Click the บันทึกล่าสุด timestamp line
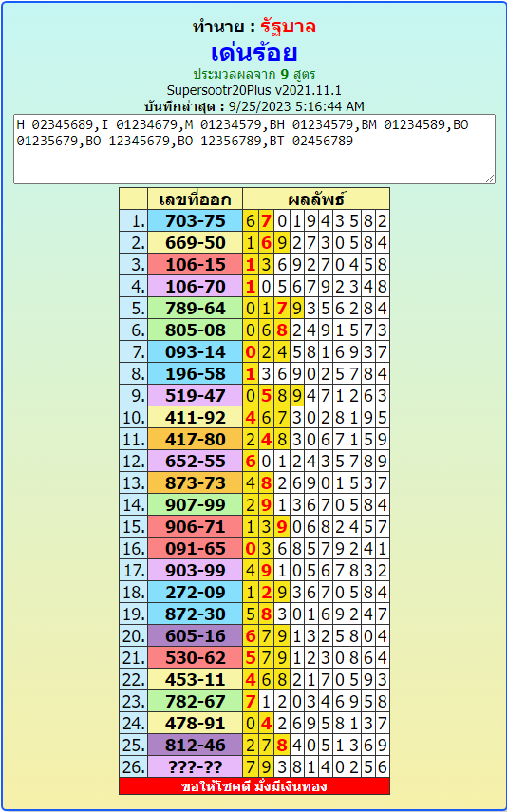507x812 pixels. pos(253,106)
